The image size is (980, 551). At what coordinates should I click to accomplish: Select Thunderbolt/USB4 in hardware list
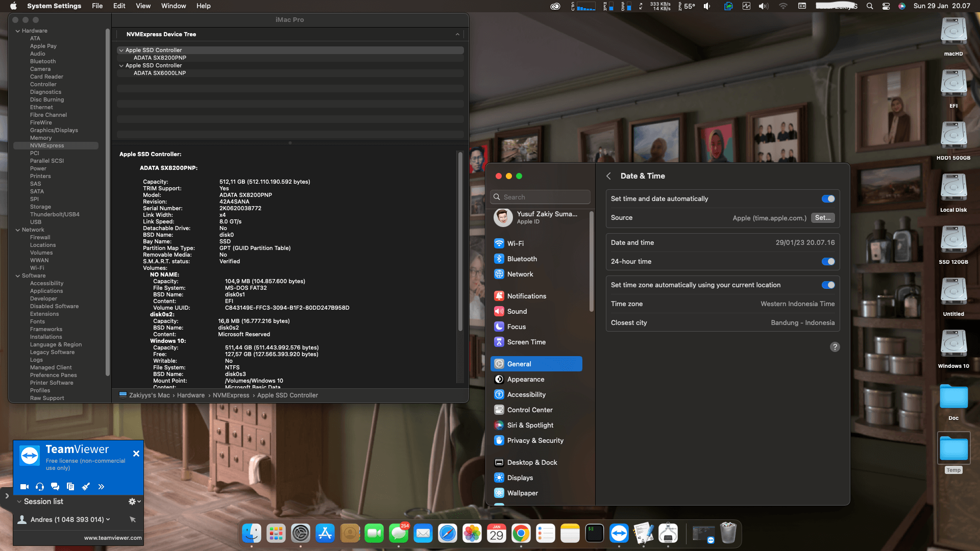tap(55, 215)
